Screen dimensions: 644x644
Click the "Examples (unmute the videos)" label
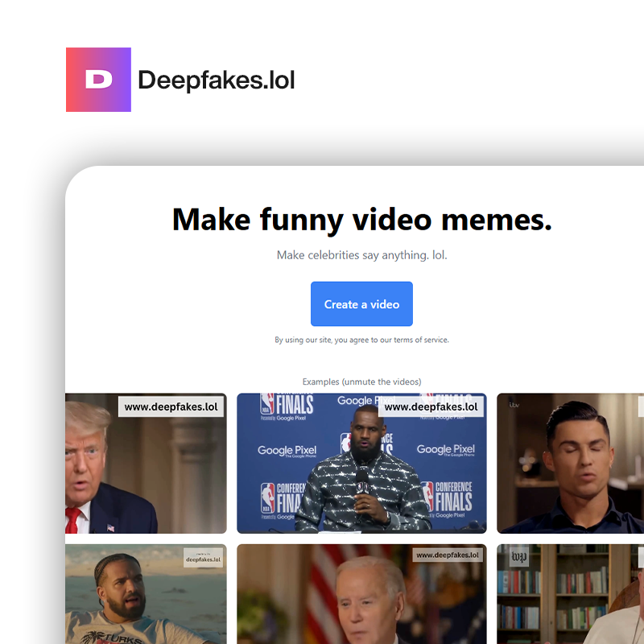pyautogui.click(x=361, y=382)
